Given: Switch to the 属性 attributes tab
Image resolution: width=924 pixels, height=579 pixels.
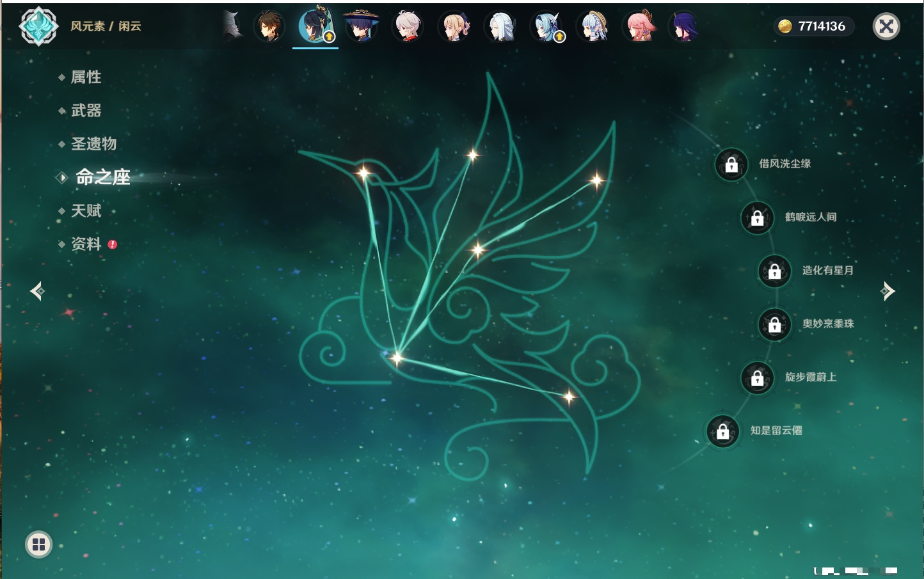Looking at the screenshot, I should coord(86,77).
